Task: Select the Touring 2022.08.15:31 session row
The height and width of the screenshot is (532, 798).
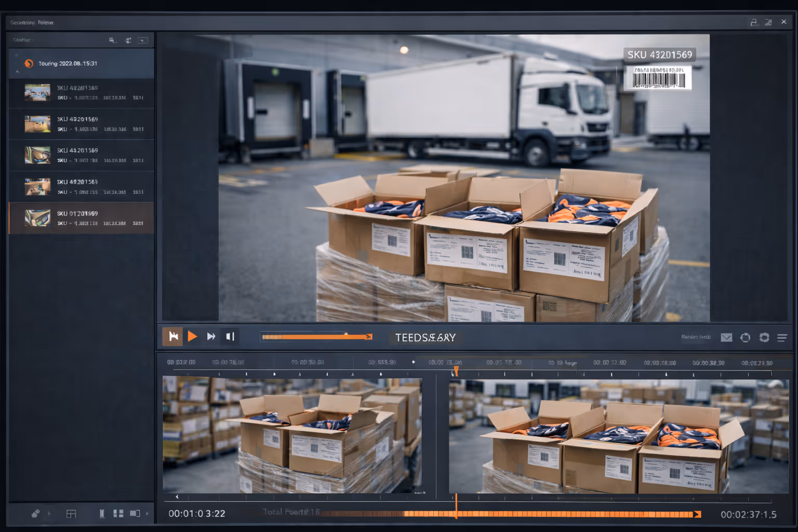Action: pyautogui.click(x=82, y=63)
